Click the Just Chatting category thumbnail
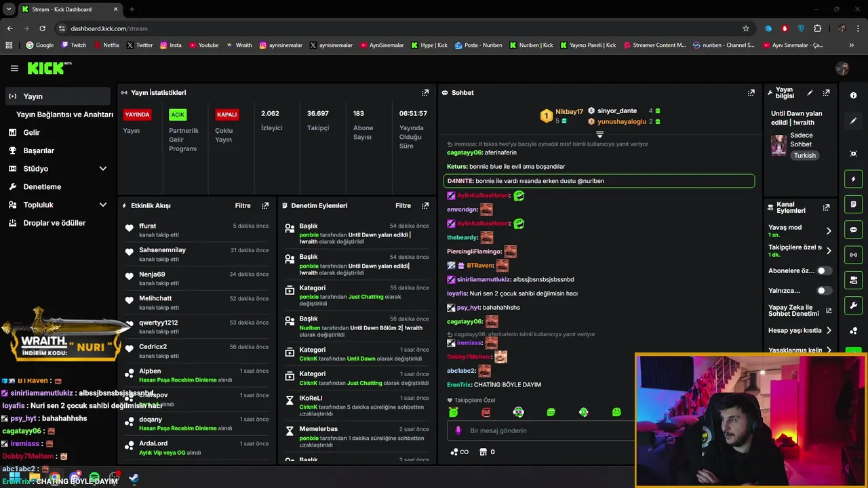868x488 pixels. pyautogui.click(x=778, y=145)
